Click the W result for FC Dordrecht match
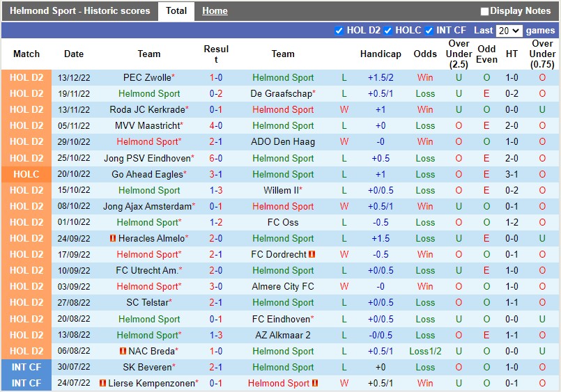This screenshot has height=392, width=561. point(344,254)
